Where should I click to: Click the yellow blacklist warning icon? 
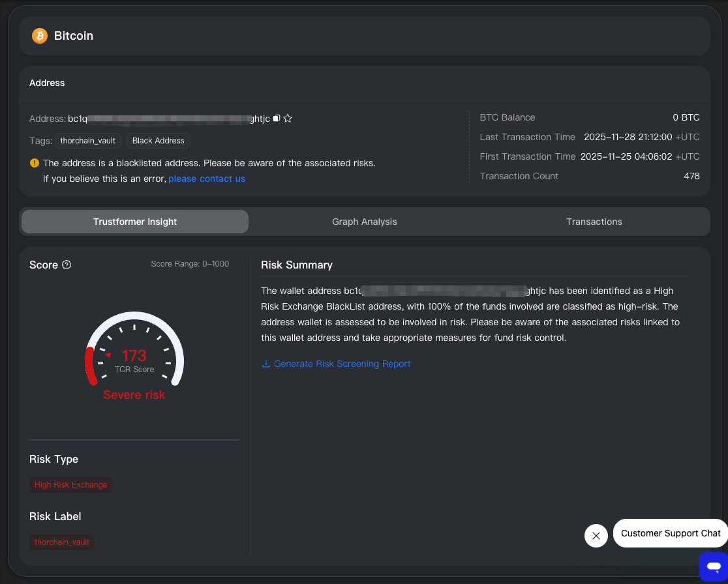34,163
